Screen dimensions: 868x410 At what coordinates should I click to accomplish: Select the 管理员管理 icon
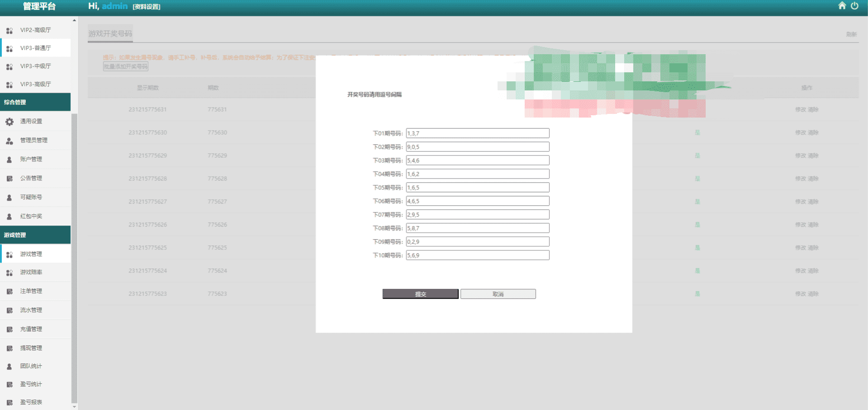pos(9,141)
